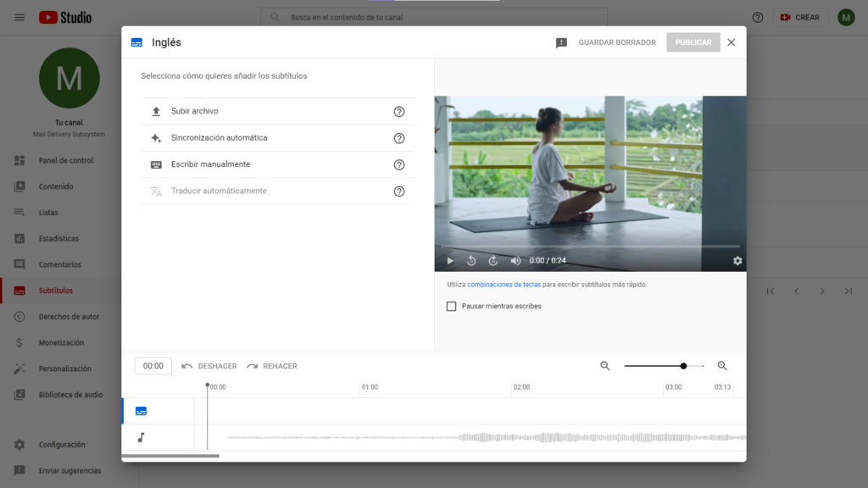Mute the video volume
Screen dimensions: 868x488
[515, 261]
